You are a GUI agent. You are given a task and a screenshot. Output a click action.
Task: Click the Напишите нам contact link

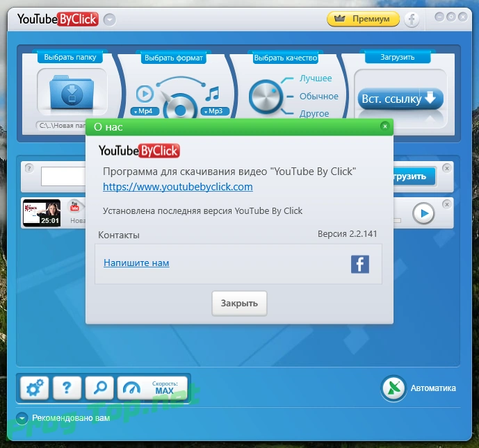(136, 263)
